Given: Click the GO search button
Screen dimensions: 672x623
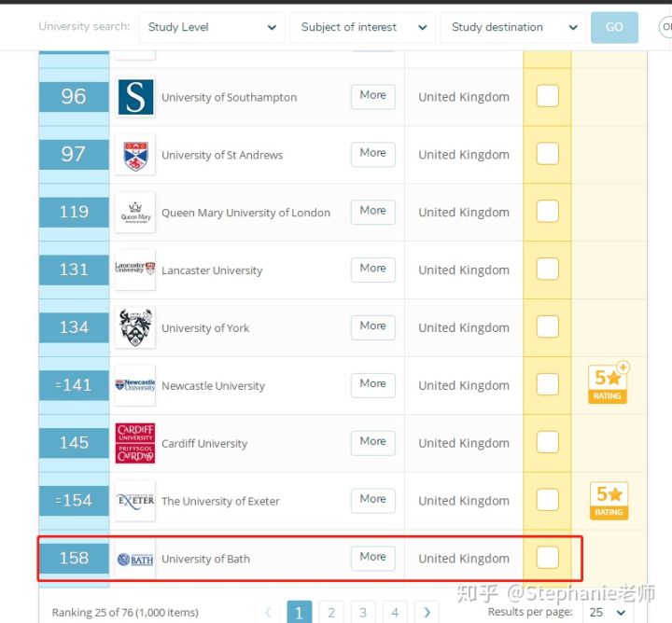Looking at the screenshot, I should 614,27.
